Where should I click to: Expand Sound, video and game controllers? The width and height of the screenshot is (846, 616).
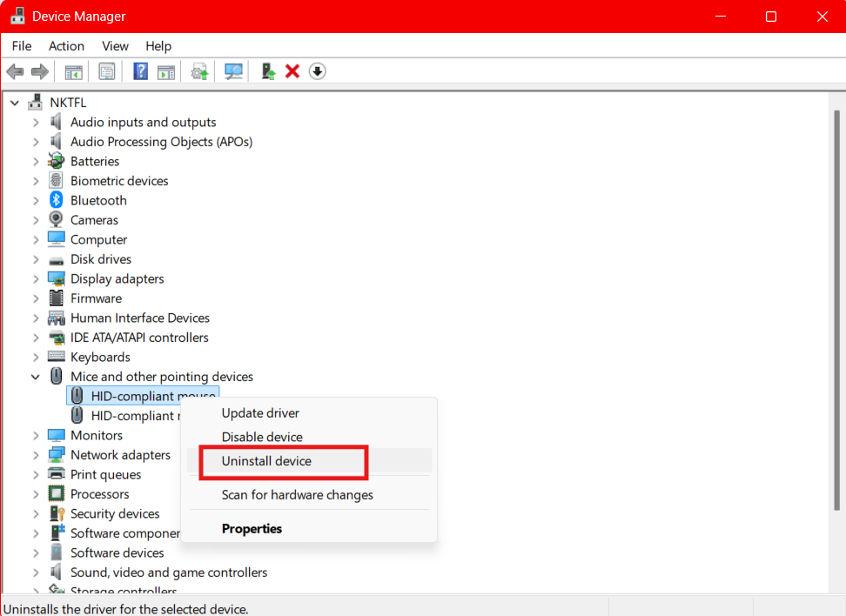[36, 572]
